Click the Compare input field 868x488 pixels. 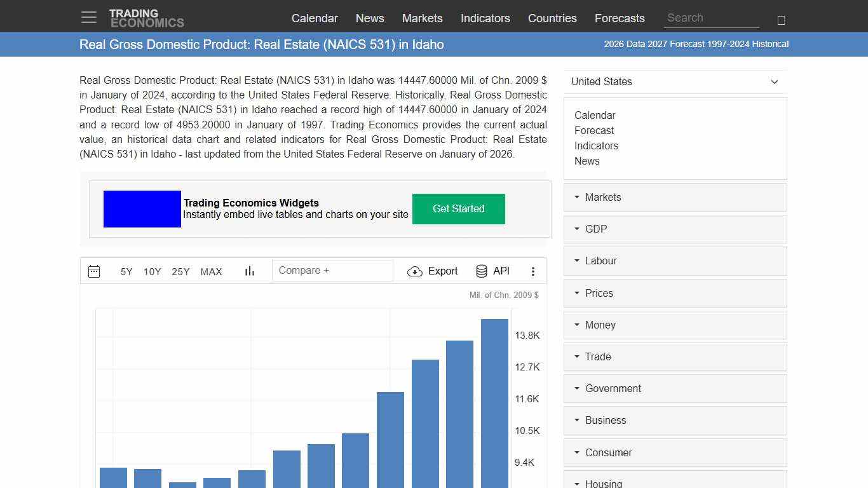pyautogui.click(x=332, y=270)
